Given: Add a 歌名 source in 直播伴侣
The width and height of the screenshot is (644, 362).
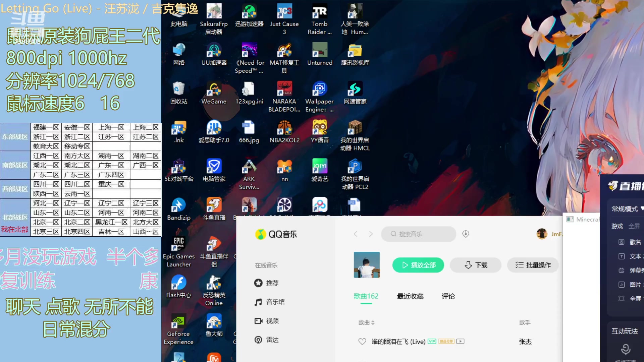Looking at the screenshot, I should (631, 242).
